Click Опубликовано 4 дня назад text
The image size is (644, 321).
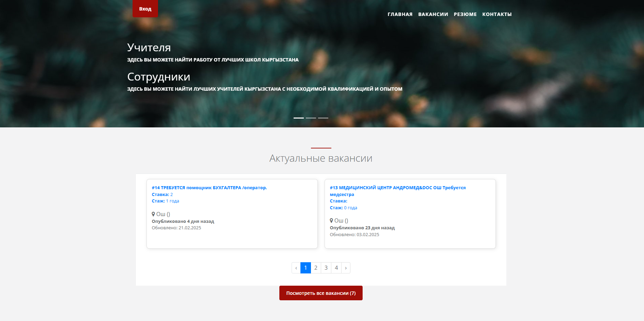[183, 221]
